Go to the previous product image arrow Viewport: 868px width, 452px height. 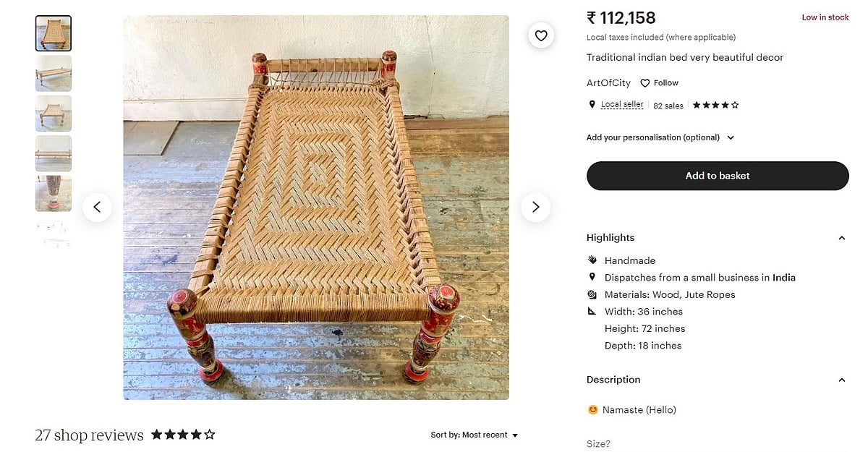[97, 208]
